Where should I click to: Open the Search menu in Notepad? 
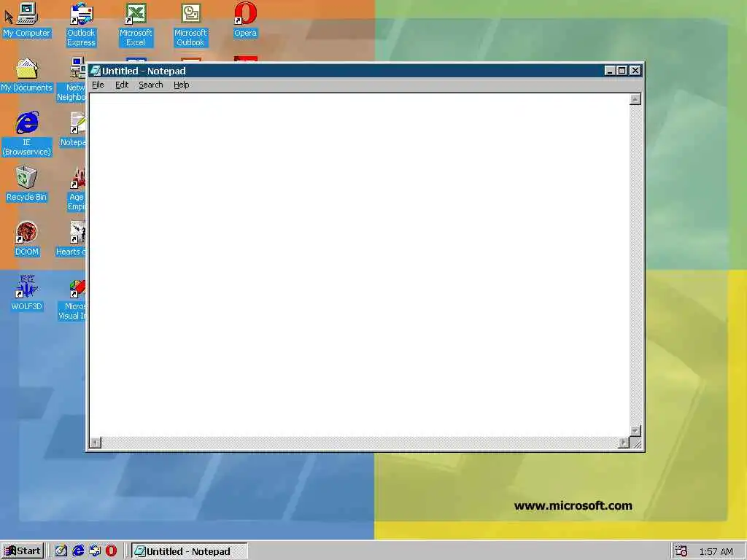click(150, 85)
